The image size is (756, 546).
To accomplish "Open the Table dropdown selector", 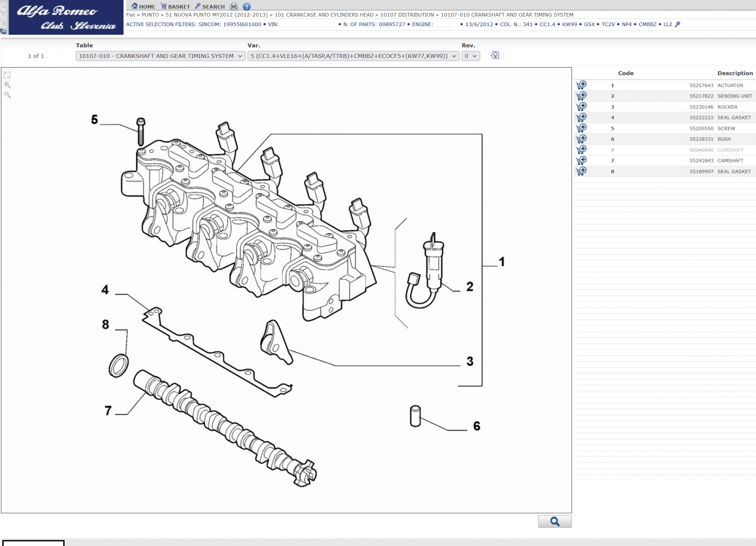I will (x=160, y=56).
